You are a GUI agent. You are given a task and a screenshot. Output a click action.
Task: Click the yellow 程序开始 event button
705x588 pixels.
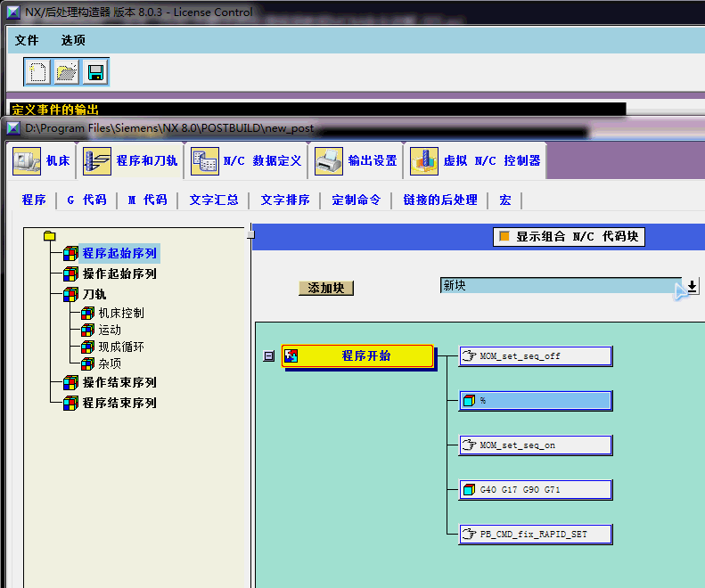(x=357, y=356)
